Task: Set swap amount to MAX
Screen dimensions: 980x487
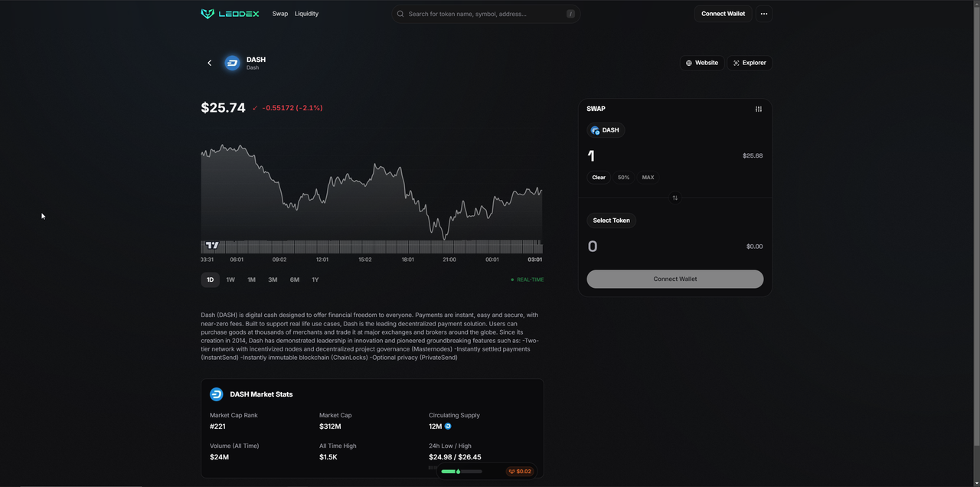Action: [648, 178]
